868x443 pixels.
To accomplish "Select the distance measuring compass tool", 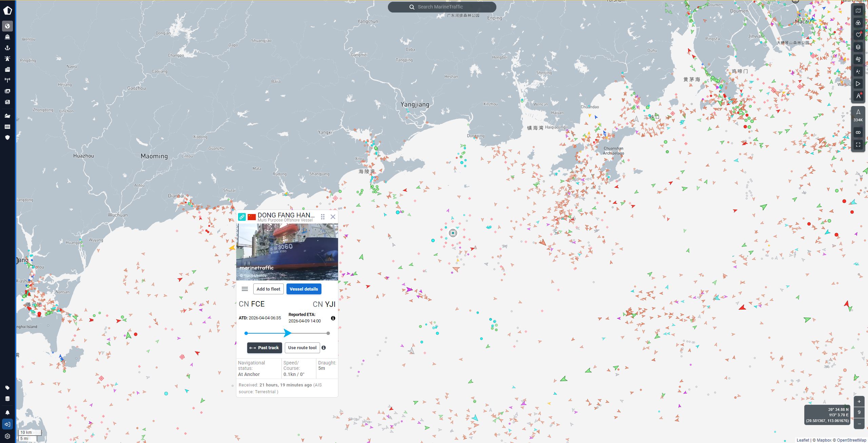I will pyautogui.click(x=858, y=96).
